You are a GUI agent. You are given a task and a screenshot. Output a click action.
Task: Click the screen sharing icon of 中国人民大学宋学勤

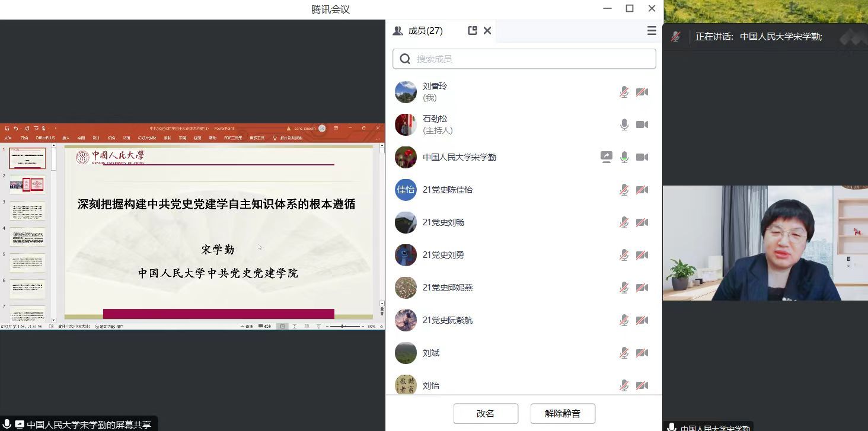tap(606, 157)
